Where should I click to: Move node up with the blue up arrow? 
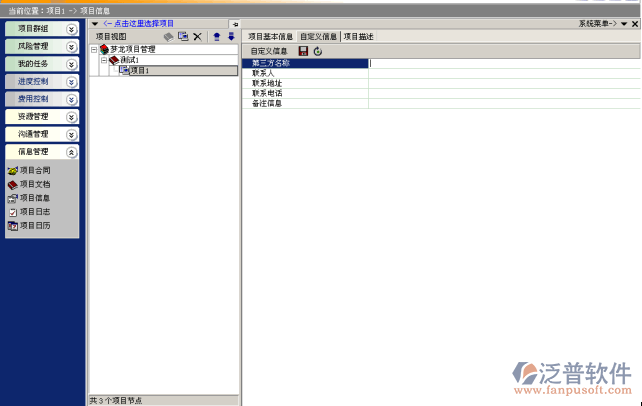(217, 37)
